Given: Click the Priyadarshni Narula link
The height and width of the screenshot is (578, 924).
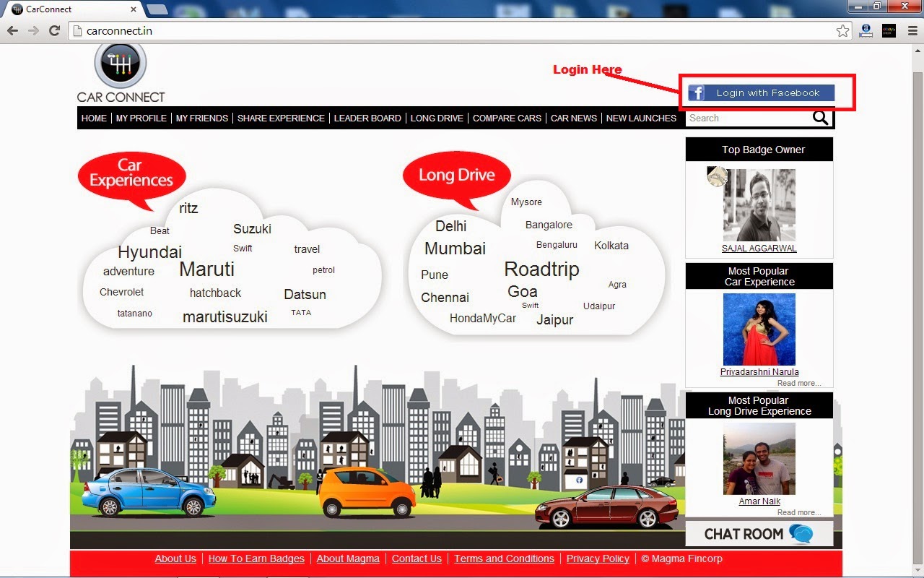Looking at the screenshot, I should click(759, 372).
